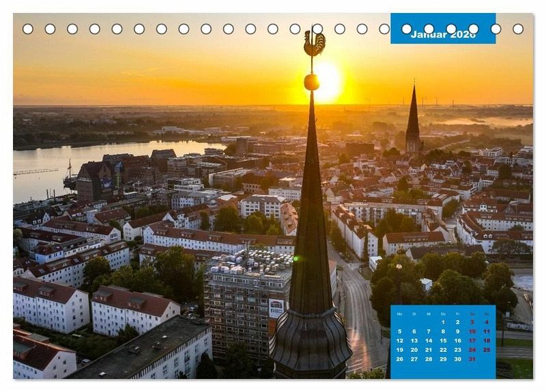Image resolution: width=546 pixels, height=392 pixels.
Task: Click the leftmost binding hole at the top
Action: tap(28, 29)
